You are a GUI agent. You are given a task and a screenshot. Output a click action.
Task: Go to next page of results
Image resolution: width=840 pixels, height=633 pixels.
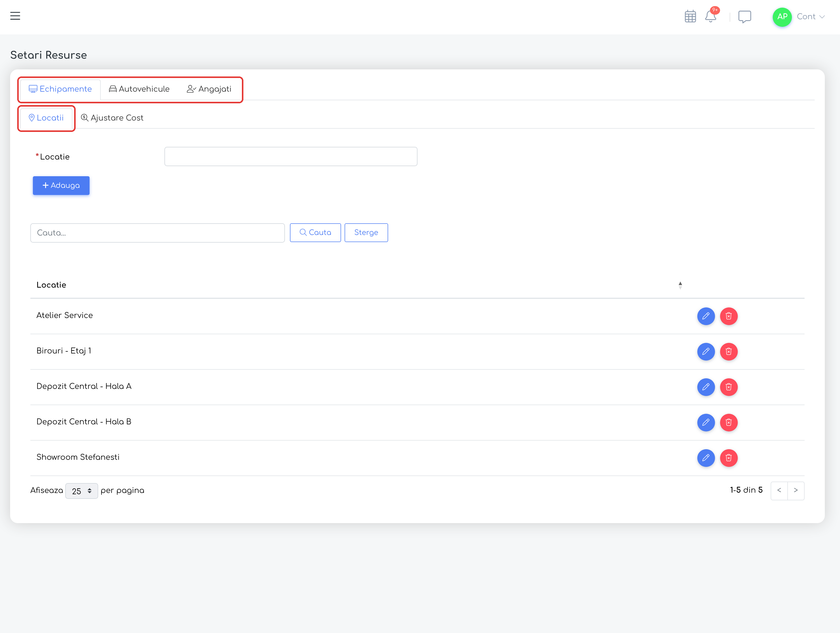point(796,490)
